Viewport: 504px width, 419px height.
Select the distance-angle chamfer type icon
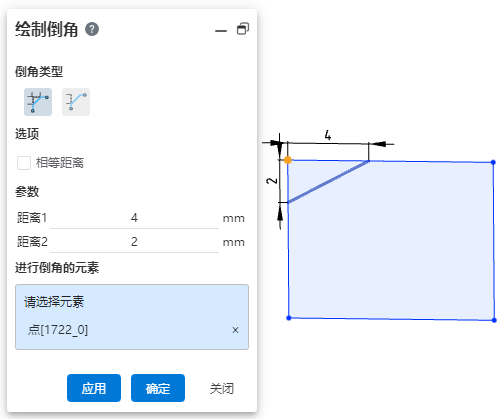(x=76, y=102)
